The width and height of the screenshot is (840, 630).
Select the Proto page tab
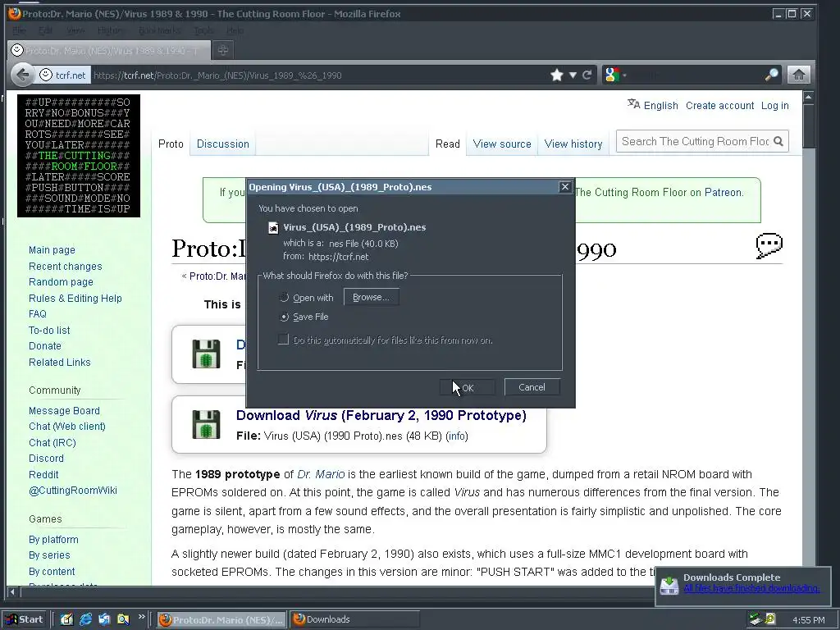pyautogui.click(x=171, y=144)
